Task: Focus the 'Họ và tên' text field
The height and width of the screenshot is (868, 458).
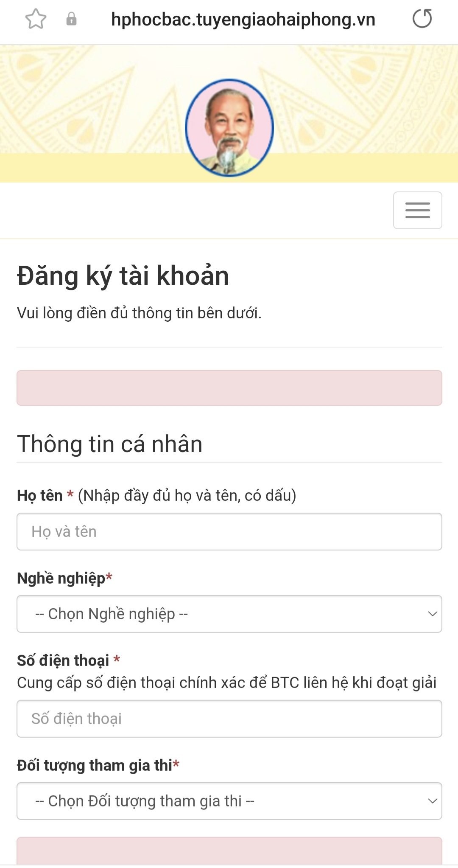Action: pos(229,531)
